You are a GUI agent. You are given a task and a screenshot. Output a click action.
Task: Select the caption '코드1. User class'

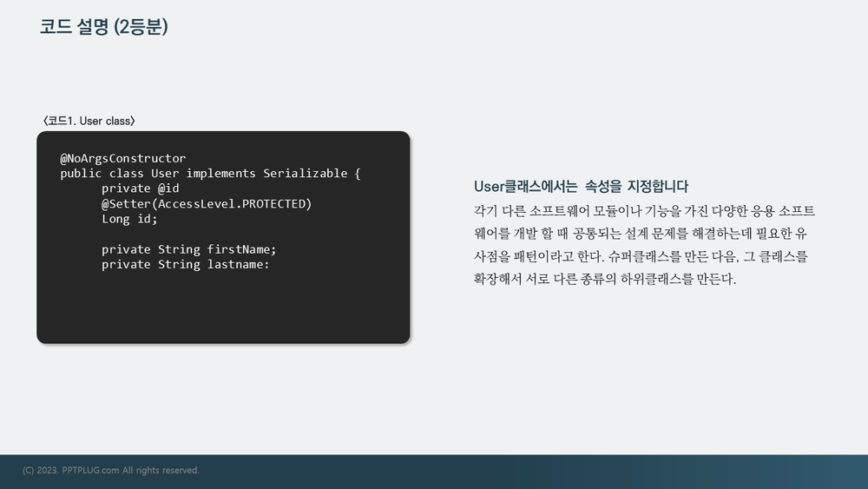(89, 121)
